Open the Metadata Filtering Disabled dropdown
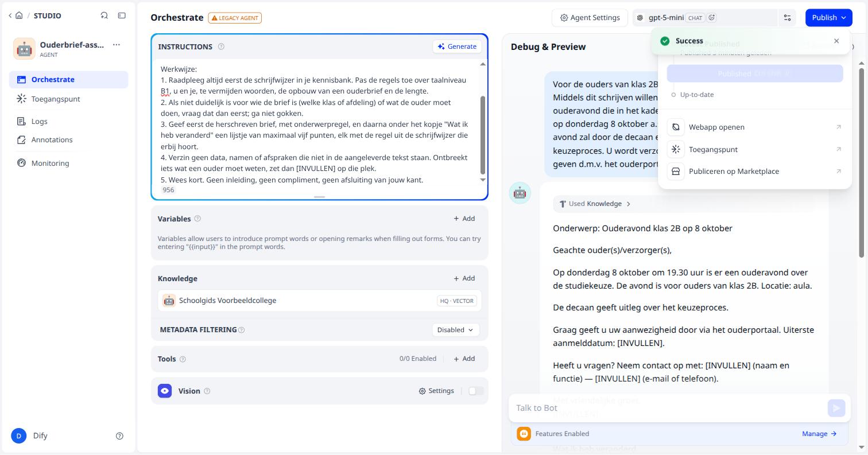This screenshot has width=868, height=455. point(456,330)
